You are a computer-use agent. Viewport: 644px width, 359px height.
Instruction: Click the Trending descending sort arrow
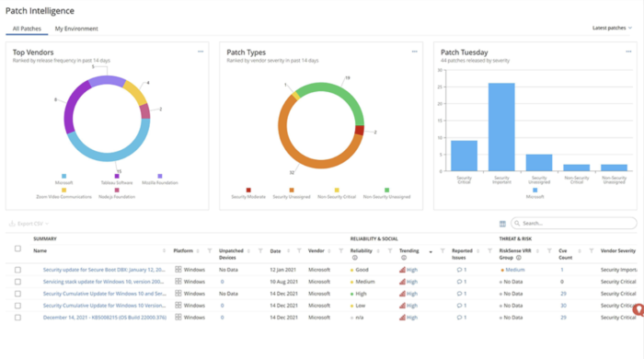pyautogui.click(x=431, y=252)
